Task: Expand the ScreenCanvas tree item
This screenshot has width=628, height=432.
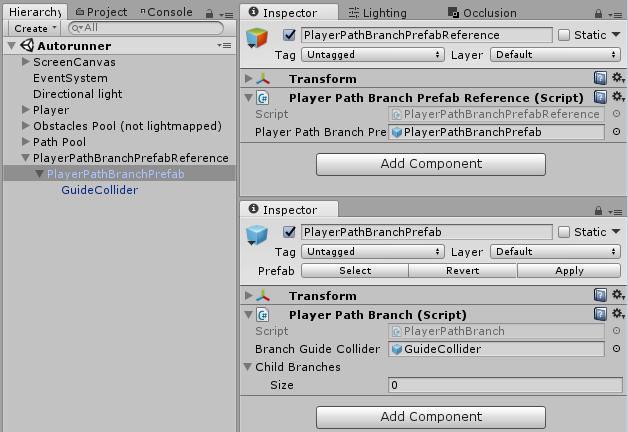Action: pos(26,62)
